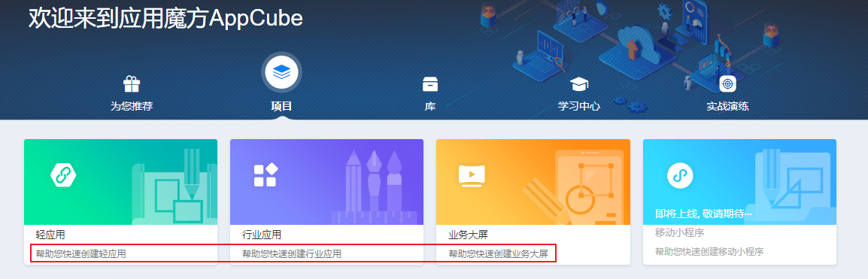
Task: Open the 轻应用 card title
Action: [50, 235]
